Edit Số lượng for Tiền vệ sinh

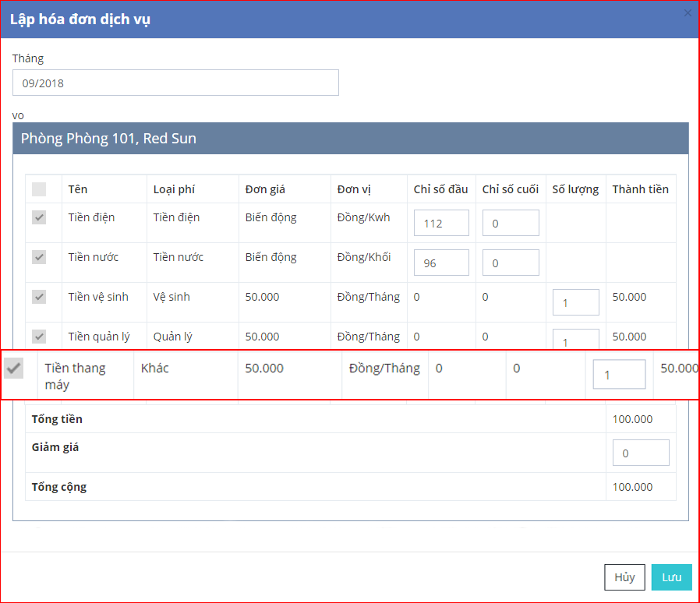tap(575, 302)
